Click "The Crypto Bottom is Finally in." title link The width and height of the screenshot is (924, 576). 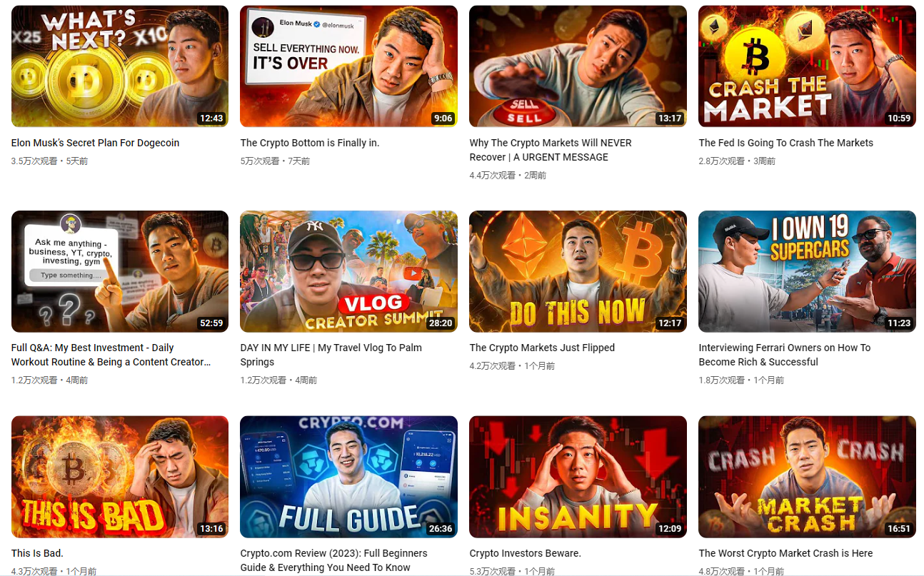pos(310,143)
